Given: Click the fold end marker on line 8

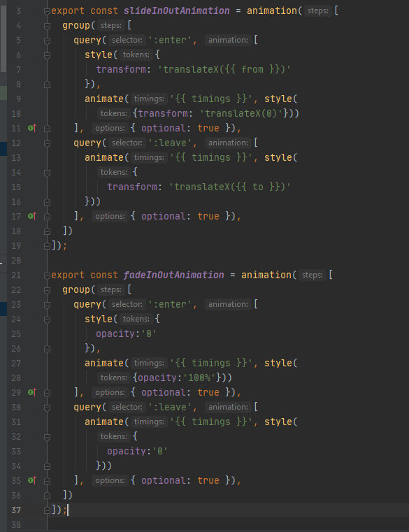Looking at the screenshot, I should (47, 84).
